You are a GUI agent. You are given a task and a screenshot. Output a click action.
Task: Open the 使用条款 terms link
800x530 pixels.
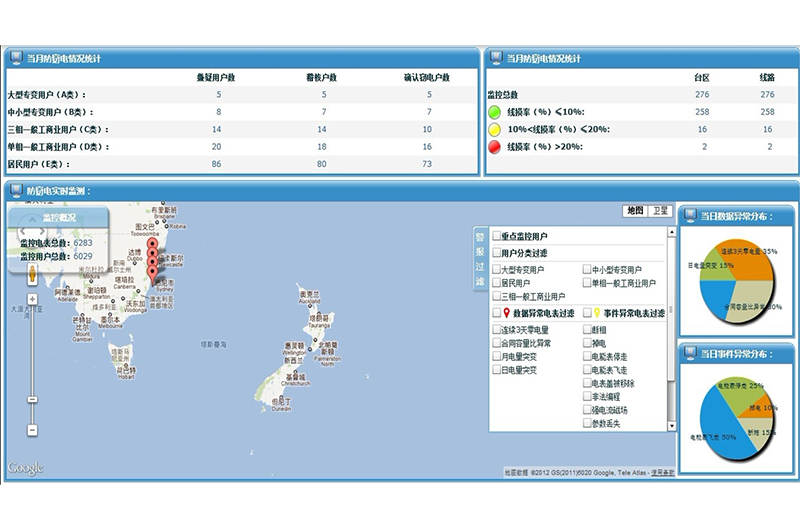click(661, 472)
